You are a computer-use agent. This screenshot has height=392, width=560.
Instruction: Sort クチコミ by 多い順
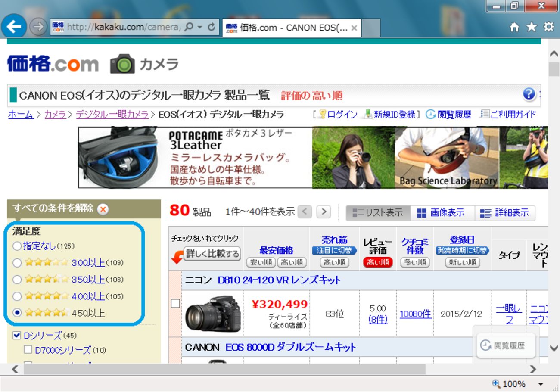pos(415,262)
